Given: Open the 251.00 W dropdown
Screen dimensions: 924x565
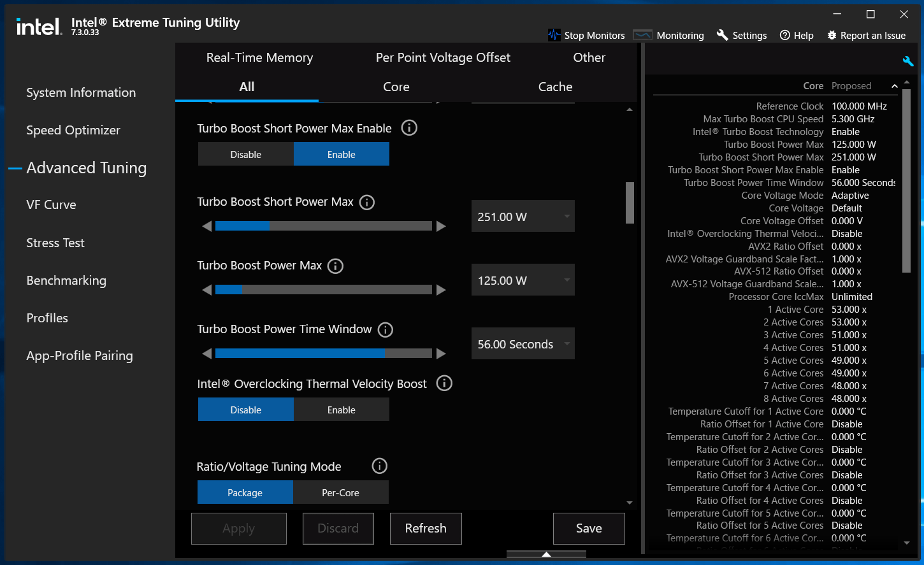Looking at the screenshot, I should coord(523,217).
